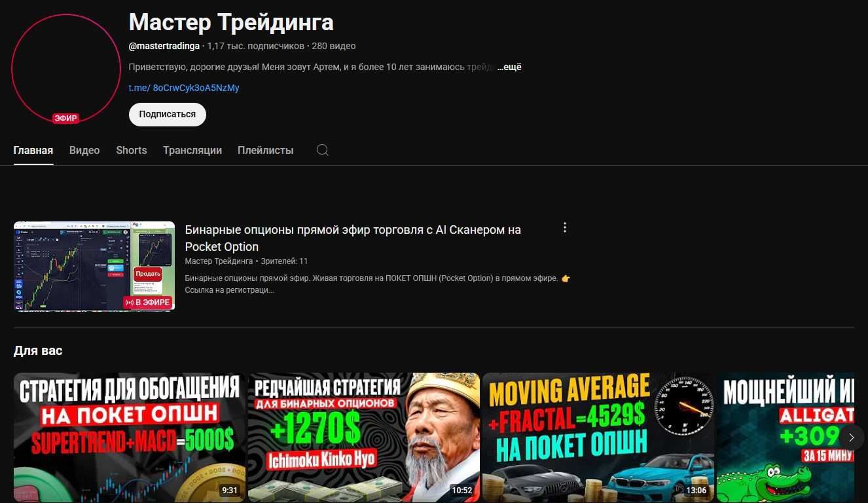868x503 pixels.
Task: Open the Видео tab
Action: pos(84,150)
